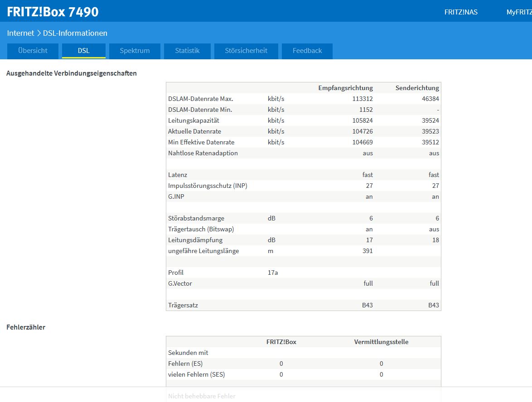The height and width of the screenshot is (402, 532).
Task: Select the DSL tab
Action: (83, 51)
